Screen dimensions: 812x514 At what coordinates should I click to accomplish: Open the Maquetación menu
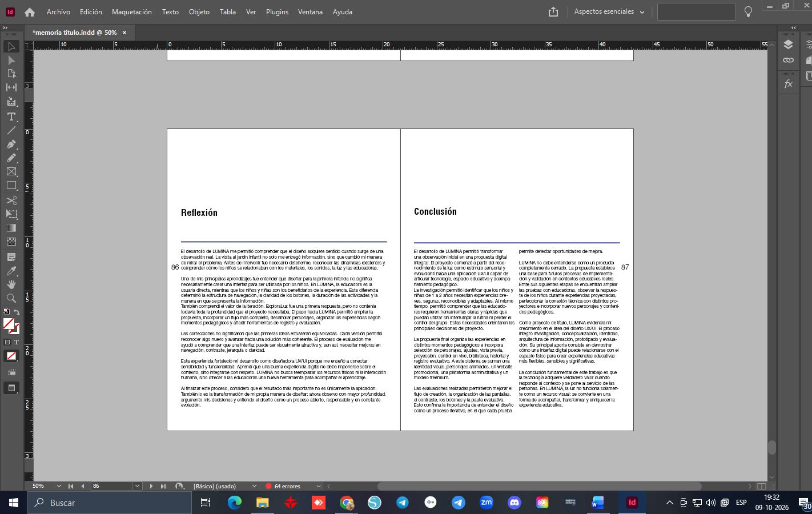coord(132,12)
